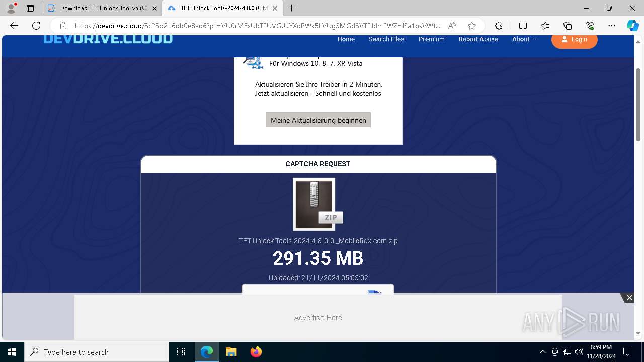The image size is (644, 362).
Task: Toggle Split screen icon
Action: (523, 26)
